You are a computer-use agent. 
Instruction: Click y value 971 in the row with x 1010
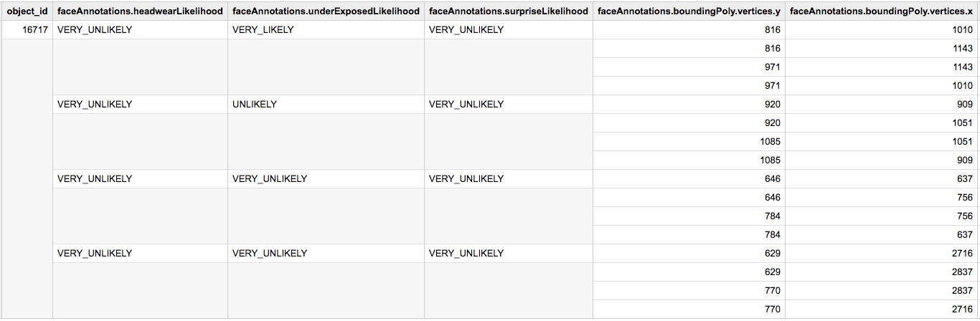coord(770,86)
